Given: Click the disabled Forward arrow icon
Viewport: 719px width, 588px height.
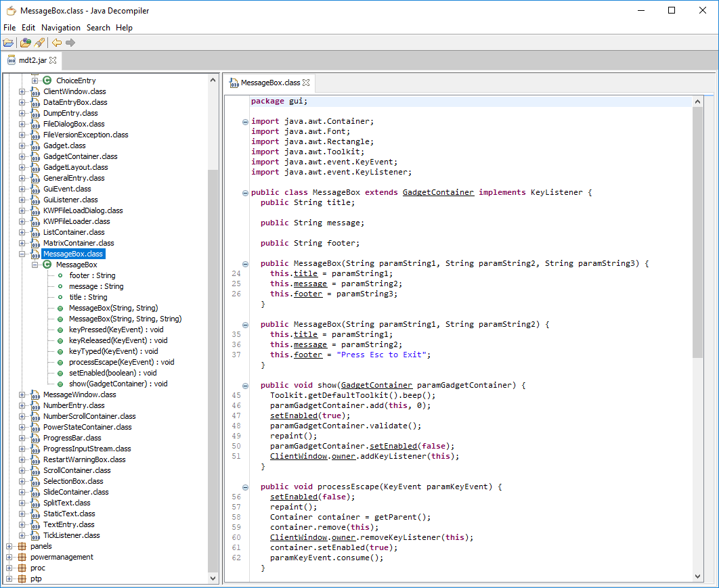Looking at the screenshot, I should [x=68, y=42].
